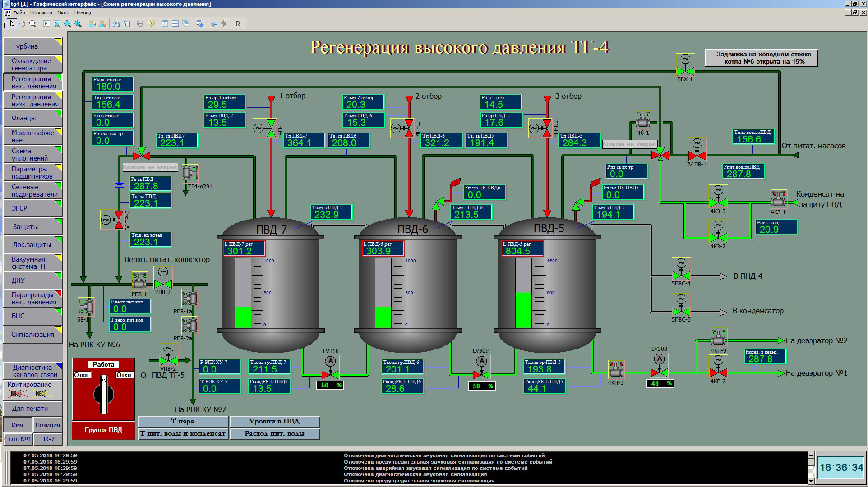Viewport: 868px width, 487px height.
Task: Open help with the question mark icon
Action: point(151,23)
